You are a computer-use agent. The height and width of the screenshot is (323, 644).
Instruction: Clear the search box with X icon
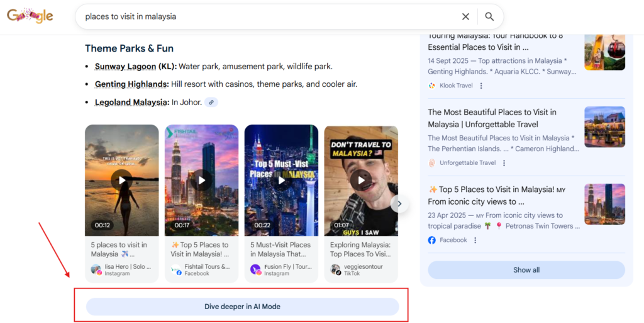[x=465, y=16]
